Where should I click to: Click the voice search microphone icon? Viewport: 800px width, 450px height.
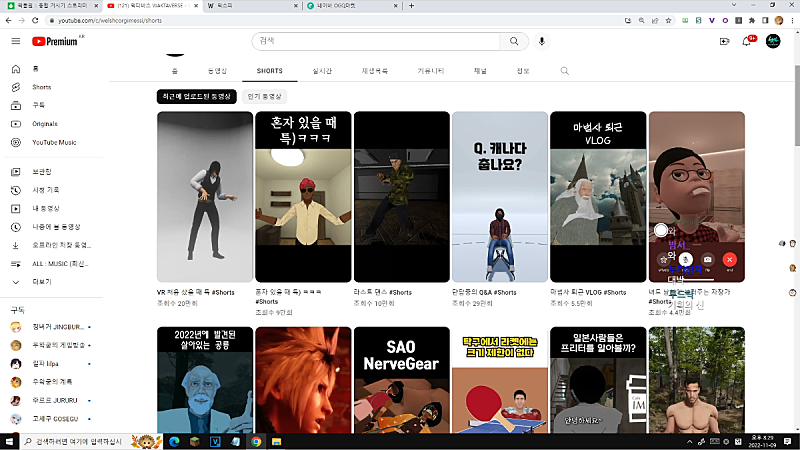[542, 41]
